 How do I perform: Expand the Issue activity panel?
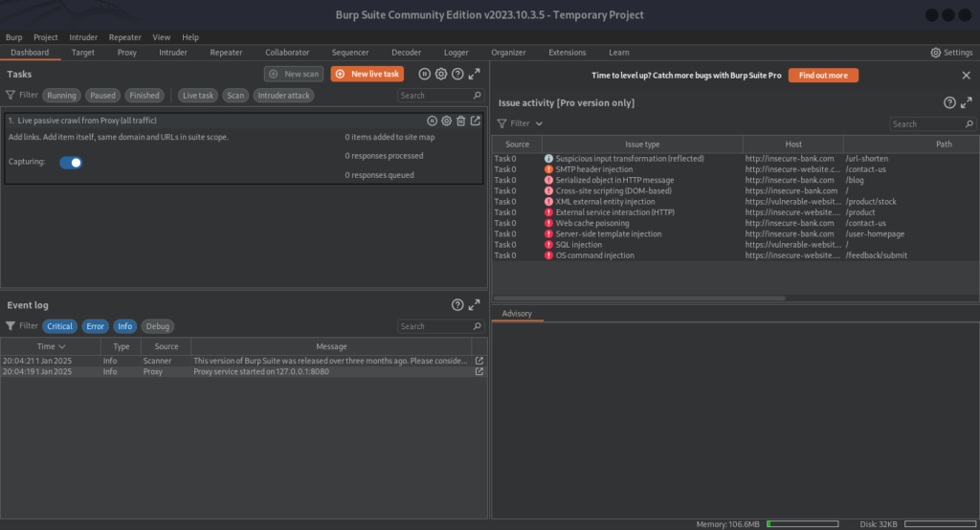pos(967,102)
